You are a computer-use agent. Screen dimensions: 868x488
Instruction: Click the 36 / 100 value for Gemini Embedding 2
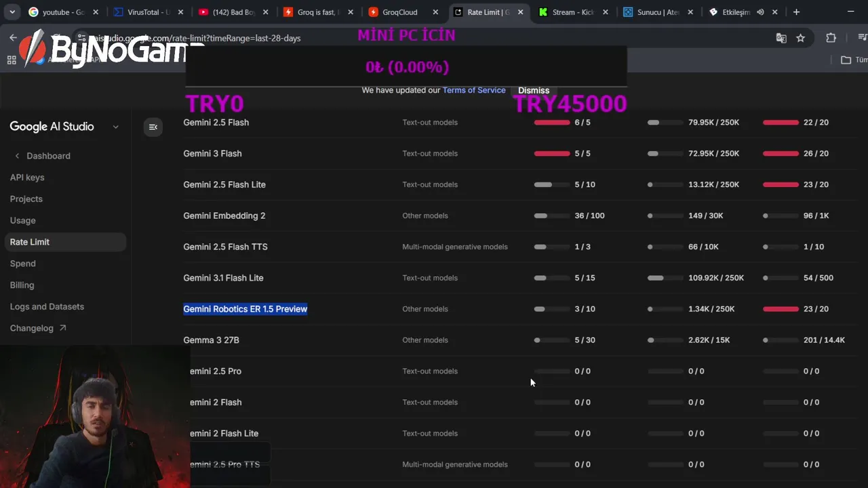click(x=589, y=216)
